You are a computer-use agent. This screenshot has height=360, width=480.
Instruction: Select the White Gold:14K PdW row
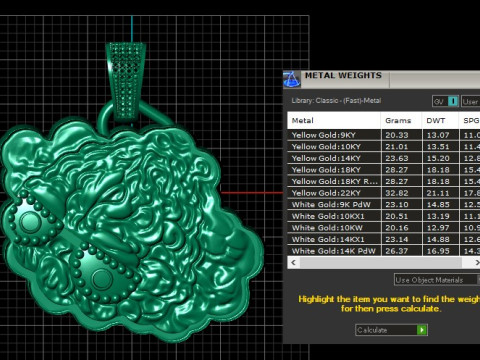pyautogui.click(x=384, y=251)
